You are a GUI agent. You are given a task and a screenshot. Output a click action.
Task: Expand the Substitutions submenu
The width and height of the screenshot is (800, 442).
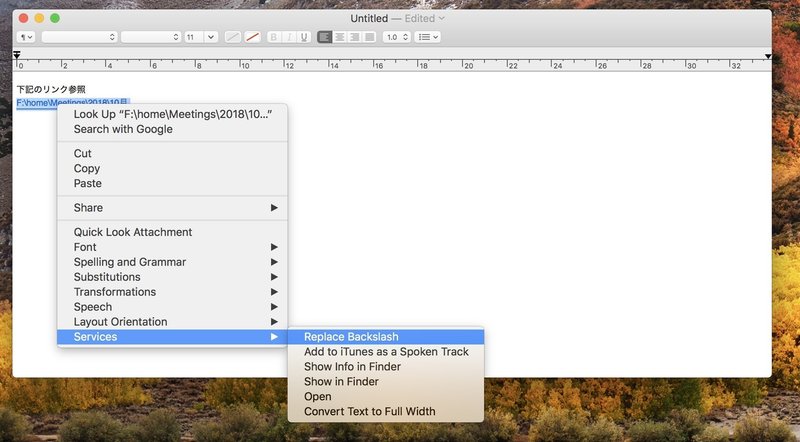[x=172, y=277]
